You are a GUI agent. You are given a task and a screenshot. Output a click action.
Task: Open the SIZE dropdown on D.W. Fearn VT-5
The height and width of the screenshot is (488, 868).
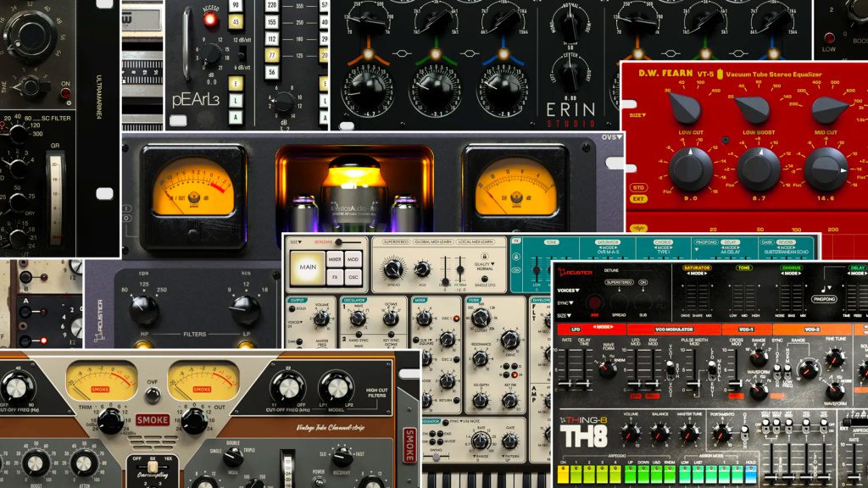637,115
